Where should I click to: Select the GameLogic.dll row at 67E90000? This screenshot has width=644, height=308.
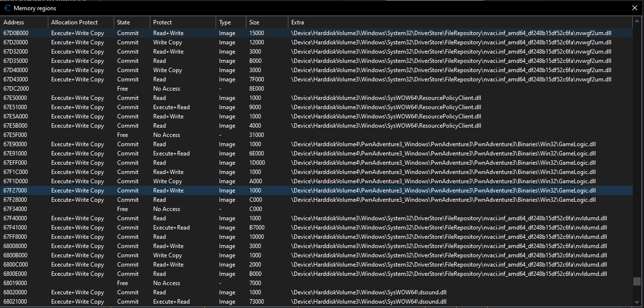(316, 144)
